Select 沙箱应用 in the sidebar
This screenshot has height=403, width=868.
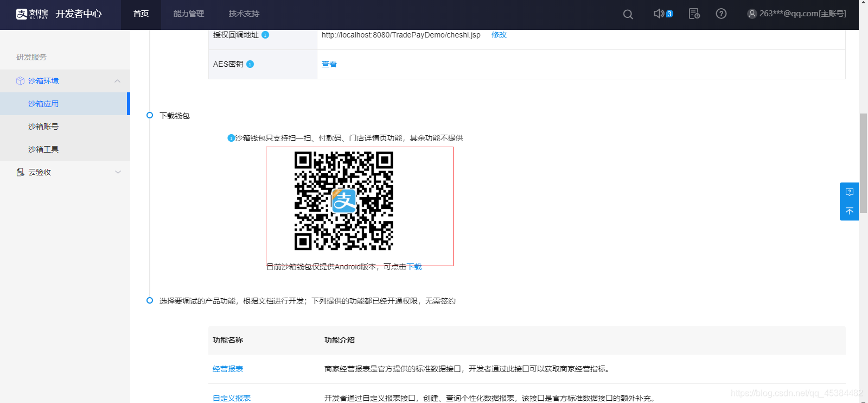[x=65, y=104]
